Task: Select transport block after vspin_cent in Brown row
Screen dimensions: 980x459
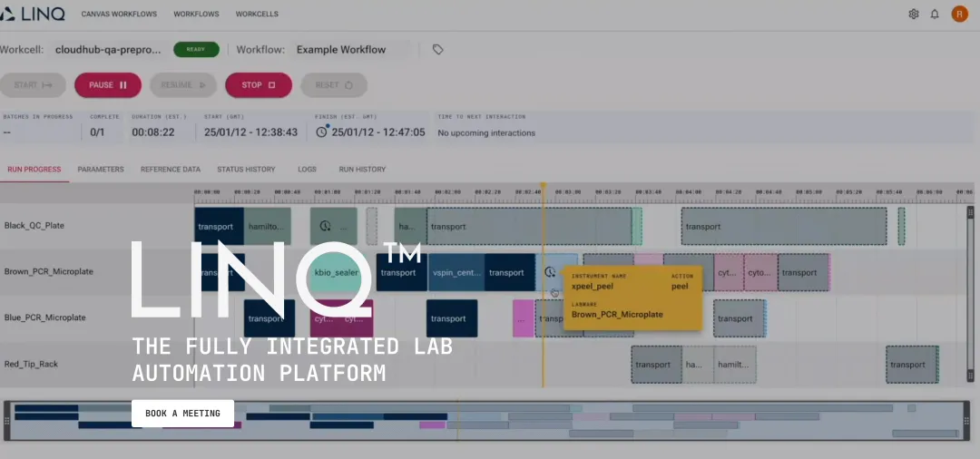Action: coord(509,272)
